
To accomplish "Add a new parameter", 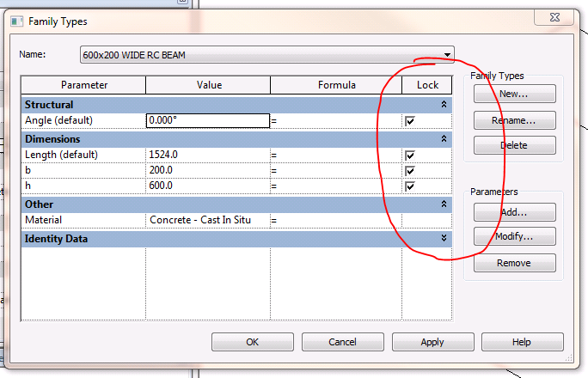I will [x=514, y=211].
